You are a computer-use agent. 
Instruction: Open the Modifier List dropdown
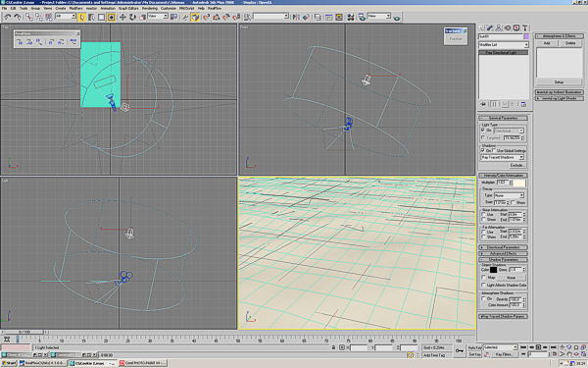(504, 45)
